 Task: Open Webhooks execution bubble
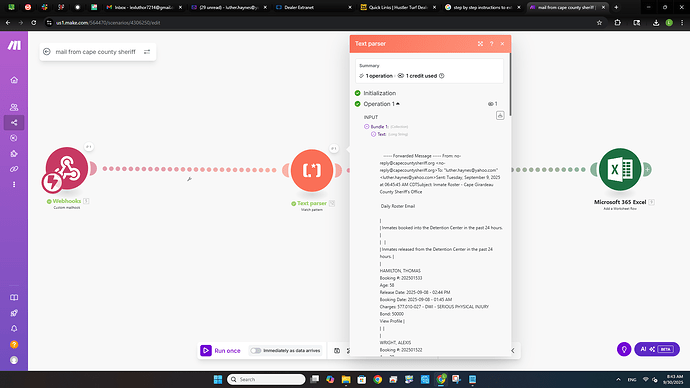click(88, 146)
